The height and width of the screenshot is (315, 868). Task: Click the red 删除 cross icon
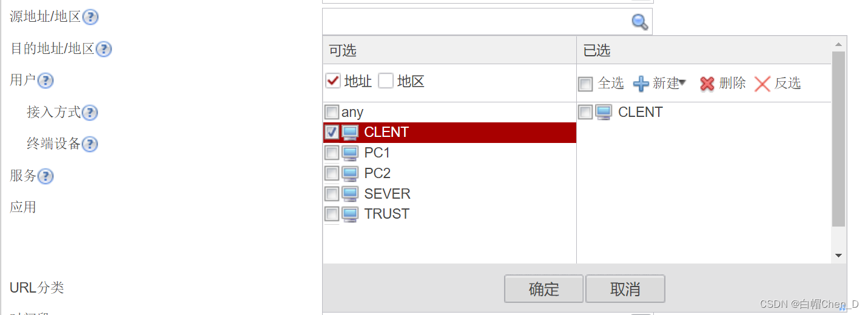pos(707,84)
